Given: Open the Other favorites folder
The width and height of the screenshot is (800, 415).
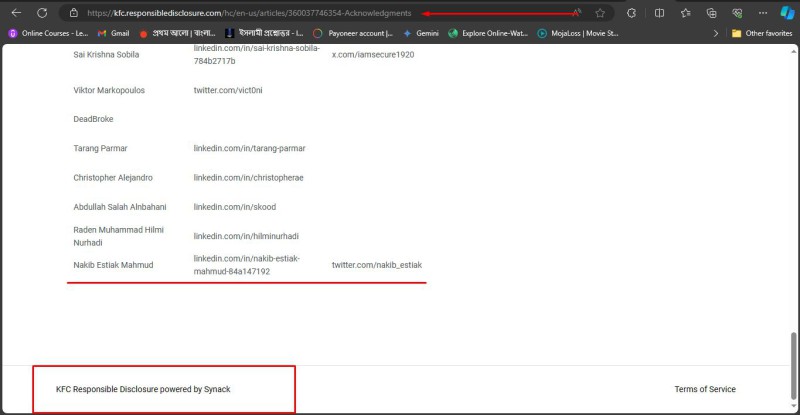Looking at the screenshot, I should tap(762, 33).
